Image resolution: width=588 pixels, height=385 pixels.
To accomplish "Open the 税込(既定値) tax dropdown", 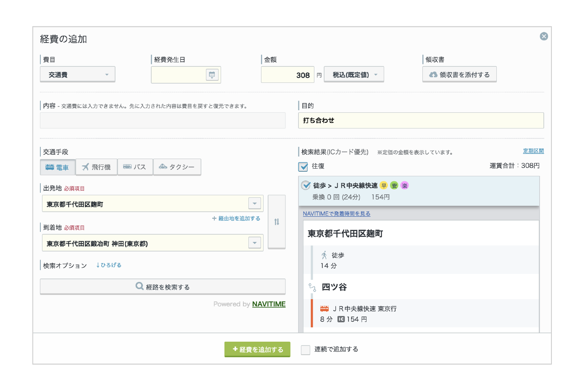I will (x=354, y=74).
